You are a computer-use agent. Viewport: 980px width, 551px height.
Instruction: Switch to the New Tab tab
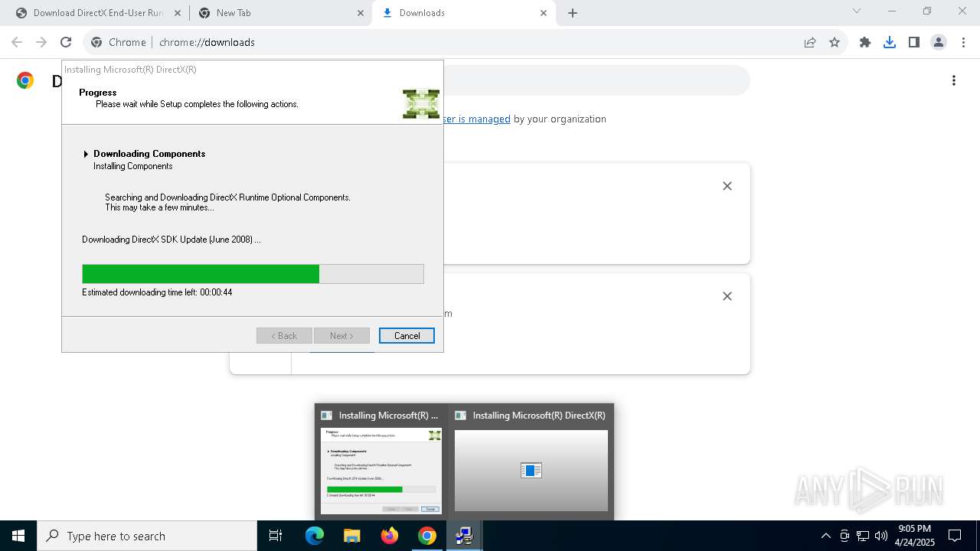click(280, 13)
